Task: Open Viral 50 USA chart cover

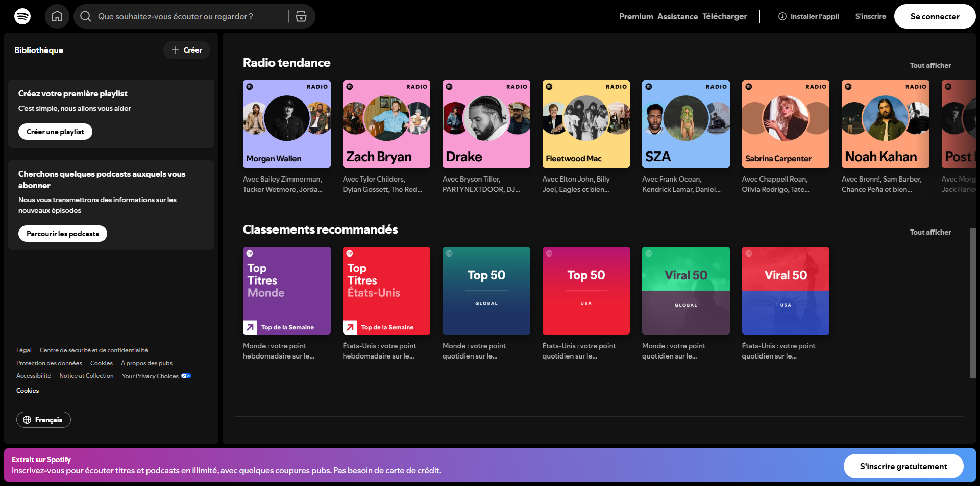Action: [x=786, y=291]
